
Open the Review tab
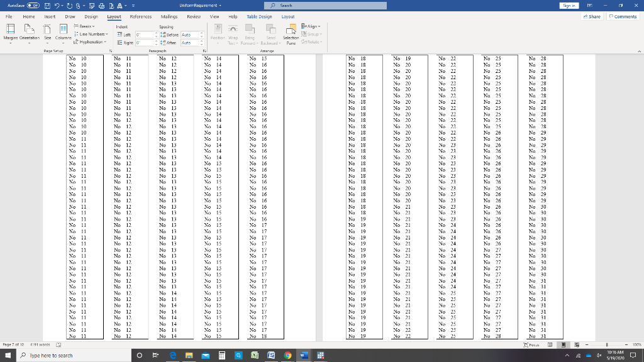[194, 16]
